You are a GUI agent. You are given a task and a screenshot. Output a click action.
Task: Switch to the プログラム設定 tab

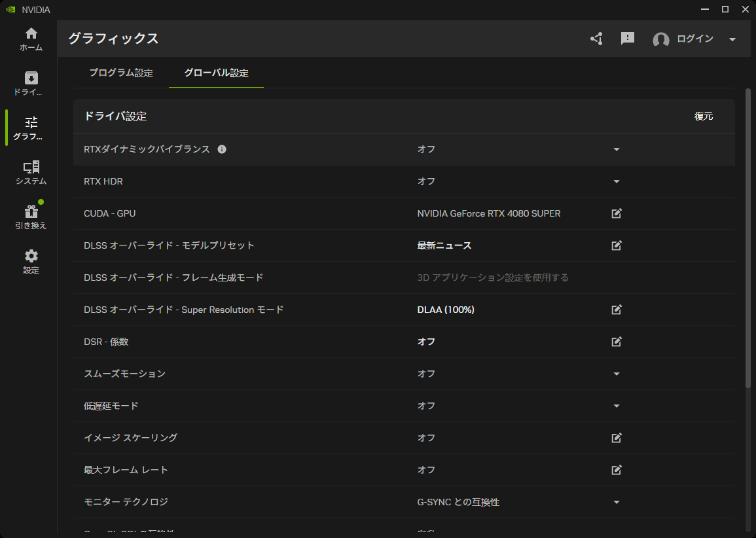point(121,73)
